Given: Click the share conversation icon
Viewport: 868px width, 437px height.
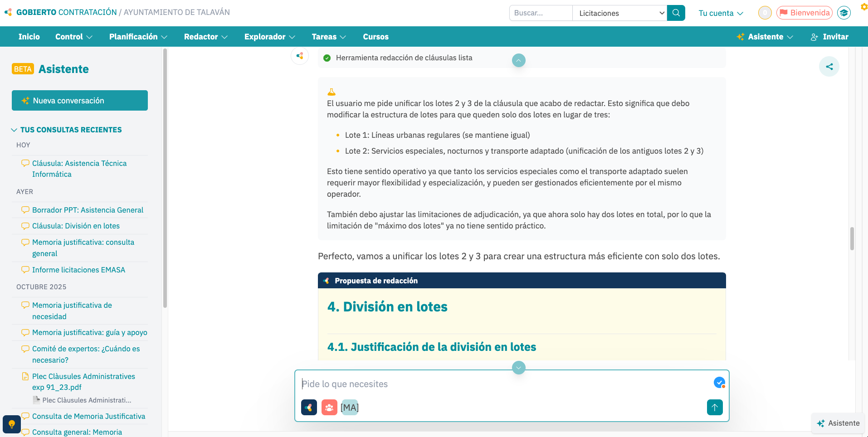Looking at the screenshot, I should [829, 67].
